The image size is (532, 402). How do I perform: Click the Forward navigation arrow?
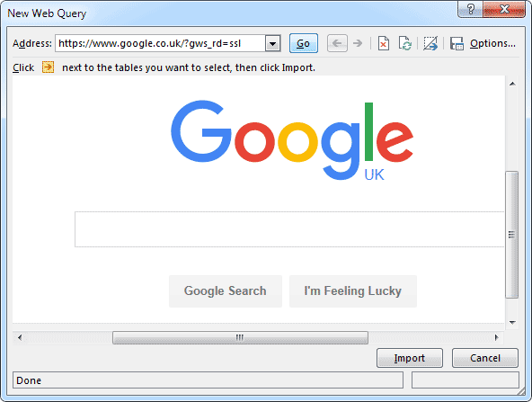(358, 43)
